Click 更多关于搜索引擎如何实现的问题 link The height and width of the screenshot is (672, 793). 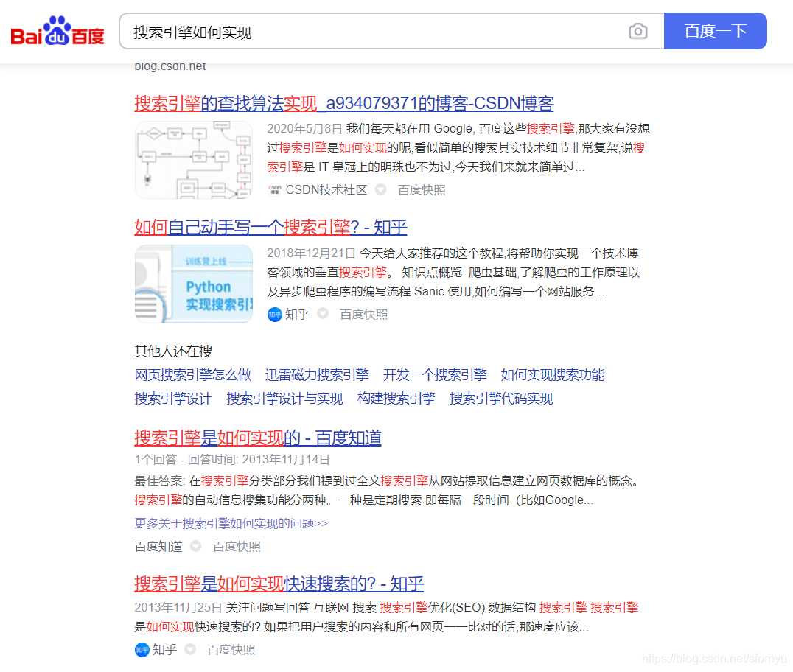(231, 523)
